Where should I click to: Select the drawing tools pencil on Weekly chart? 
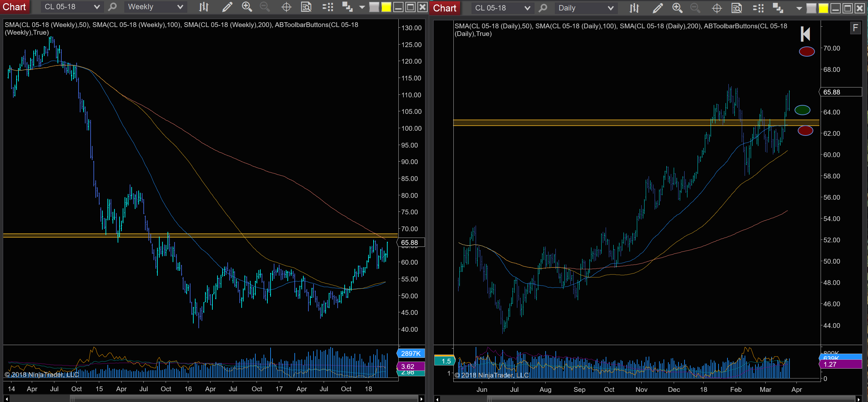[227, 7]
